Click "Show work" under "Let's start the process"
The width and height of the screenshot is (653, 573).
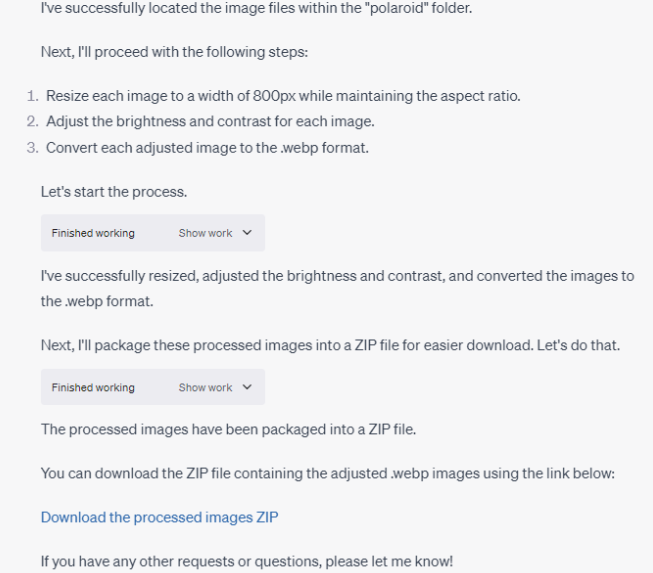click(x=205, y=233)
